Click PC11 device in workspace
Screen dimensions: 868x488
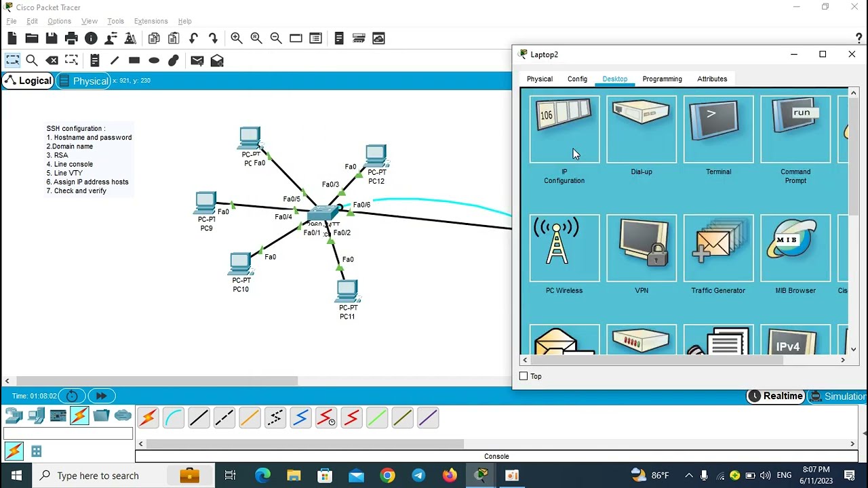(x=347, y=291)
